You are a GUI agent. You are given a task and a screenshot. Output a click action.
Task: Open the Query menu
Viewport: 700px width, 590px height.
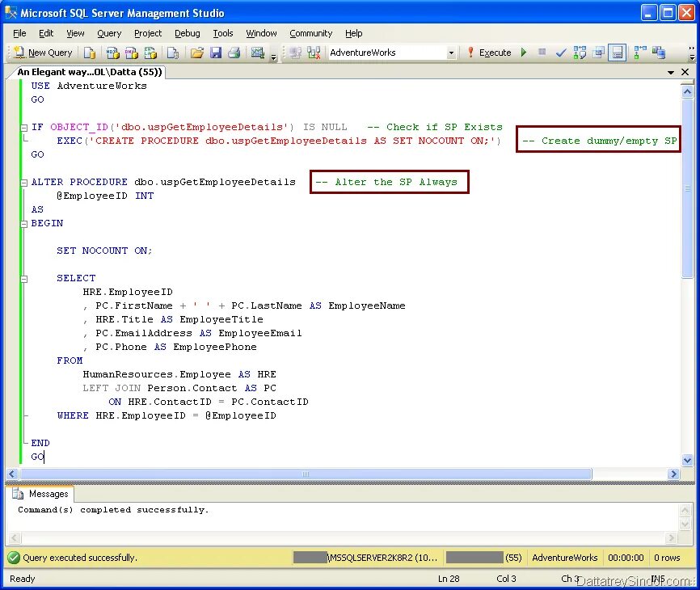pos(108,33)
